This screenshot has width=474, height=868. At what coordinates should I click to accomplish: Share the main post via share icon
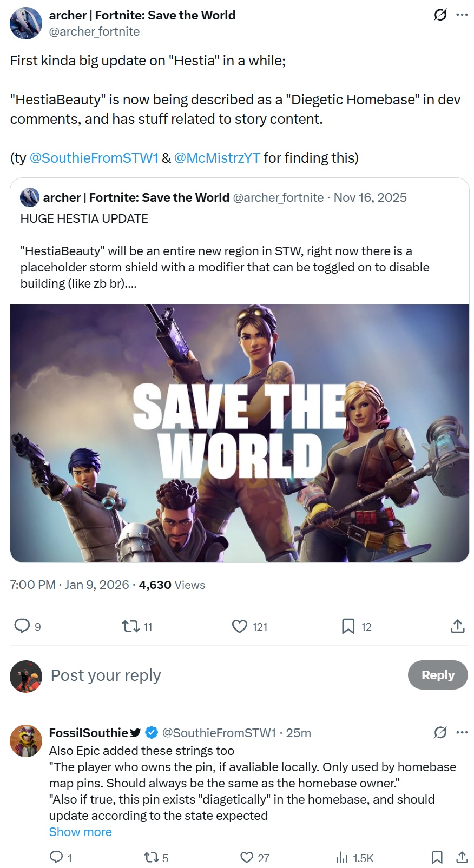click(x=458, y=626)
